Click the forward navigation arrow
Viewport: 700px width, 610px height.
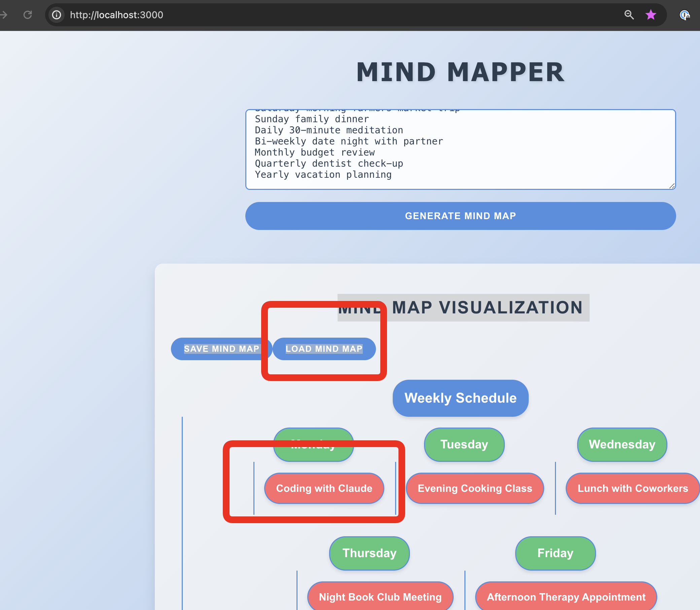(x=4, y=14)
